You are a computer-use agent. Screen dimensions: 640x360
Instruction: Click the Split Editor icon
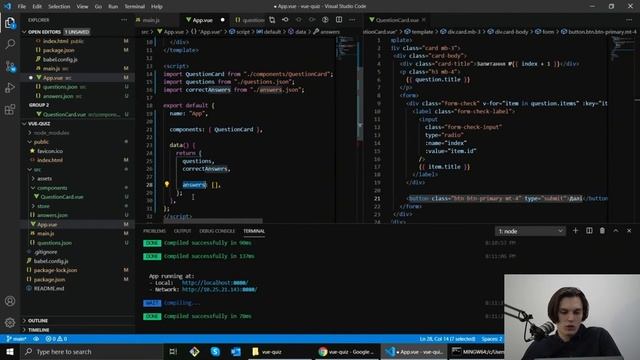[x=339, y=20]
